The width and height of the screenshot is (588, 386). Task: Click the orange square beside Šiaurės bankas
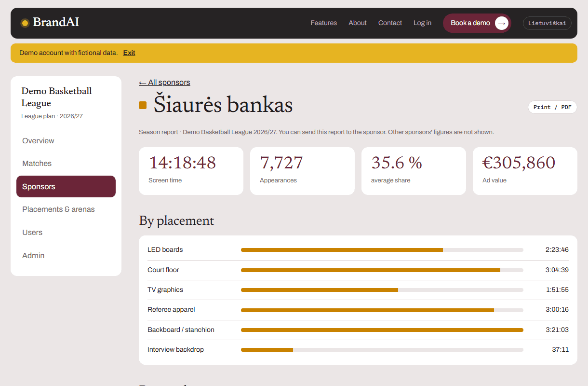pos(143,105)
